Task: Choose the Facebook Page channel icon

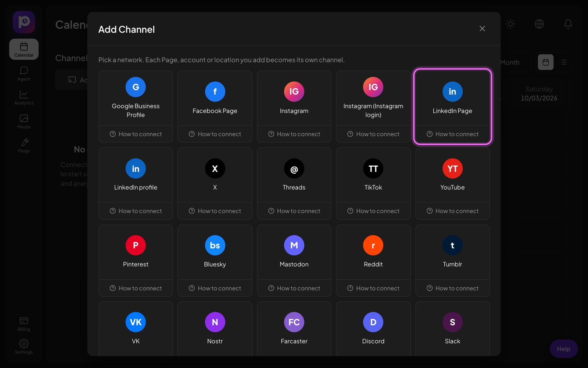Action: [x=215, y=92]
